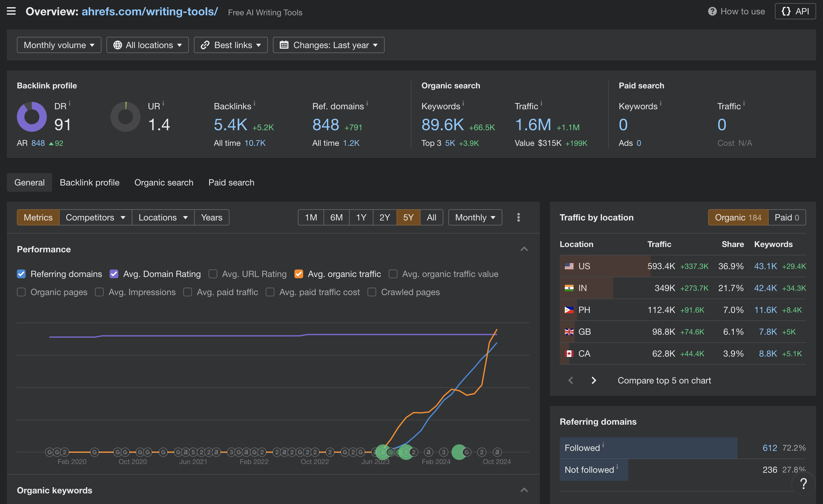Viewport: 823px width, 504px height.
Task: Click the Not followed info icon
Action: (x=617, y=467)
